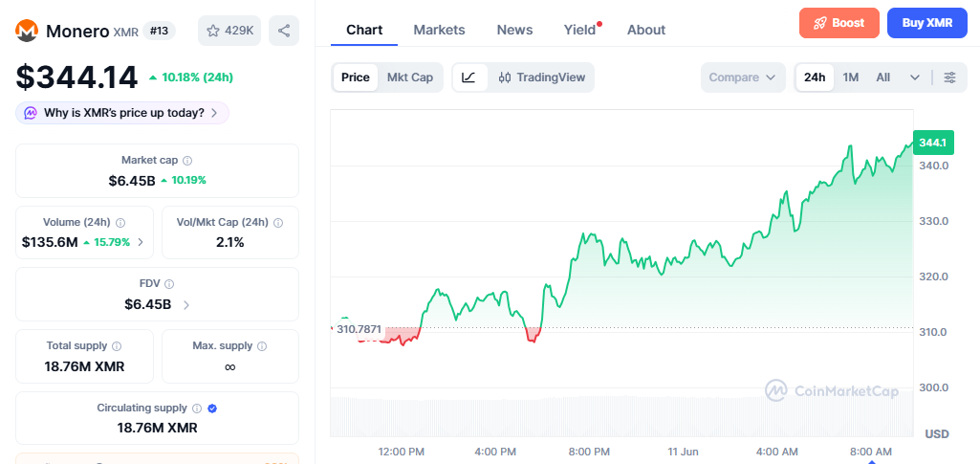This screenshot has height=464, width=980.
Task: Switch to TradingView candlestick chart
Action: tap(542, 77)
